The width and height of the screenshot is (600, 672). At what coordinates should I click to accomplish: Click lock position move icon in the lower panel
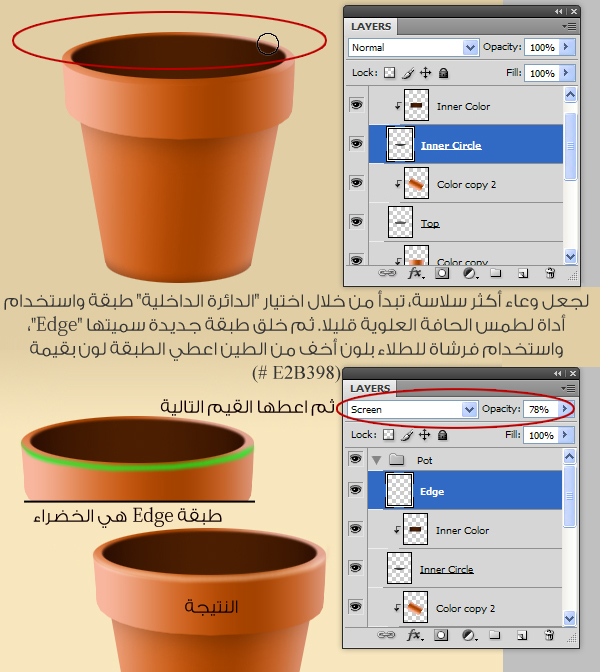point(425,435)
